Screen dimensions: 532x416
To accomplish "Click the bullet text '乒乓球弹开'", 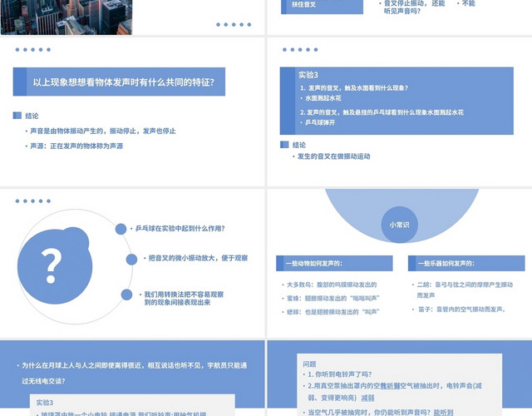I will [320, 122].
